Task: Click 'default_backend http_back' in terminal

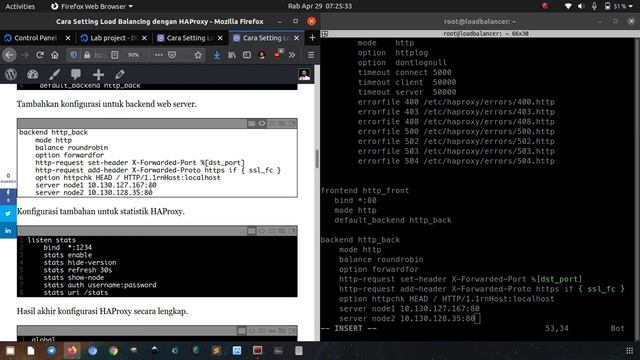Action: pyautogui.click(x=393, y=220)
